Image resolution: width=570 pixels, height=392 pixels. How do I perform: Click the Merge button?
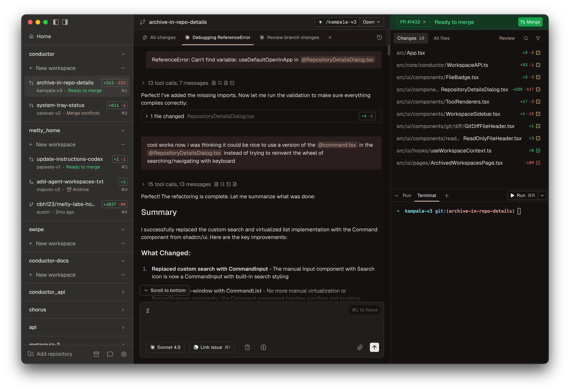tap(530, 22)
